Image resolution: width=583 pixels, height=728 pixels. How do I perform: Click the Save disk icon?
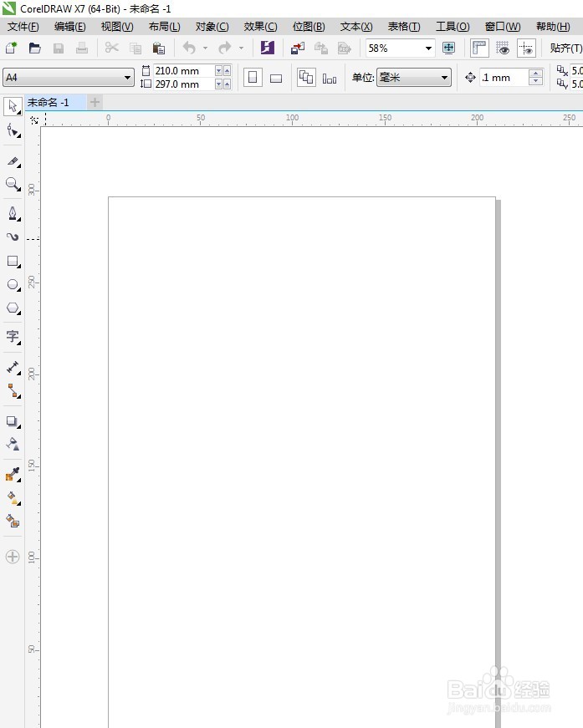(58, 48)
